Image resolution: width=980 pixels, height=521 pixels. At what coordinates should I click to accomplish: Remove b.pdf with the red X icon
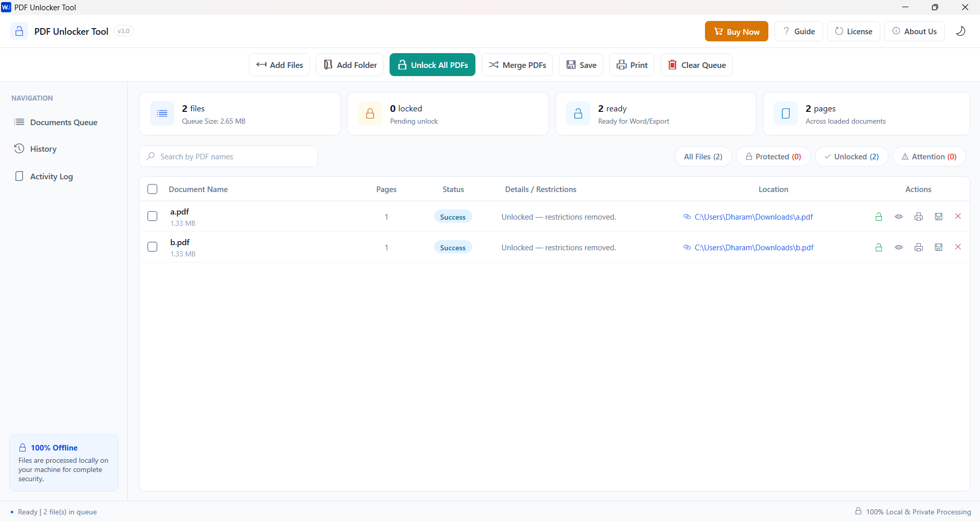958,247
